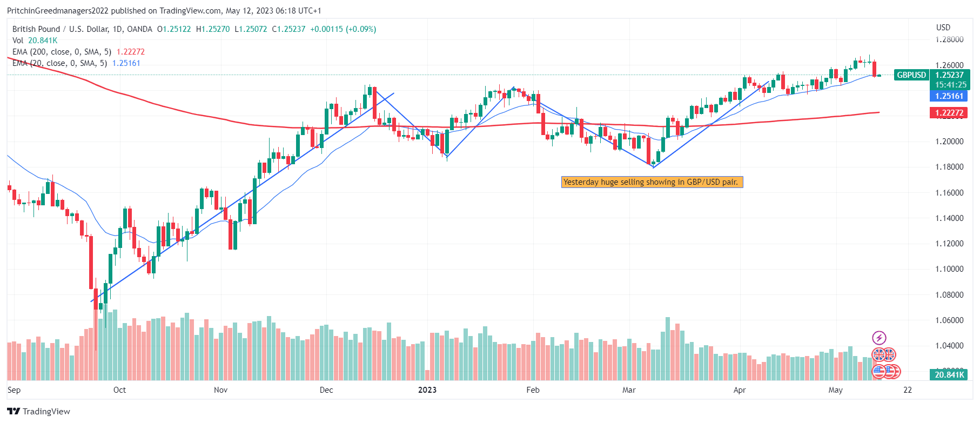Click the 1.06000 price axis label
Viewport: 980px width, 423px height.
[x=950, y=320]
